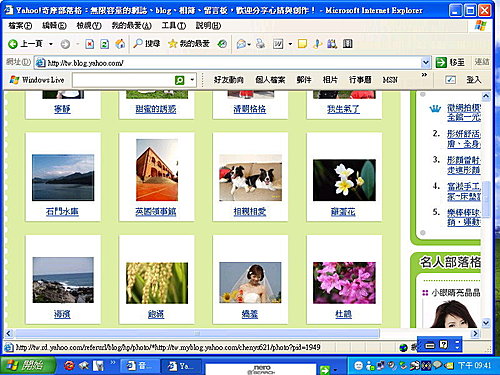Click the 相片 toolbar link
This screenshot has width=500, height=375.
(330, 80)
